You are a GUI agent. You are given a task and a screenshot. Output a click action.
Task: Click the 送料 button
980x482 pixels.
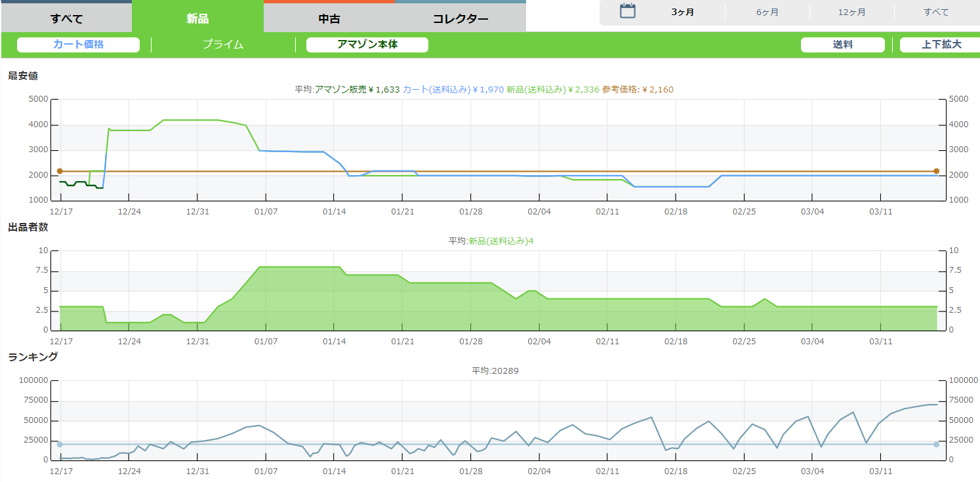[x=843, y=45]
